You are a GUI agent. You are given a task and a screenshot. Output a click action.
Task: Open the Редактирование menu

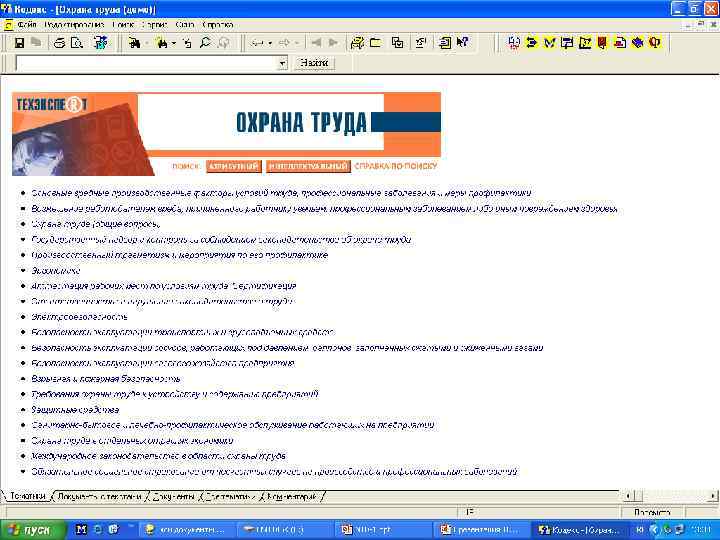point(74,25)
